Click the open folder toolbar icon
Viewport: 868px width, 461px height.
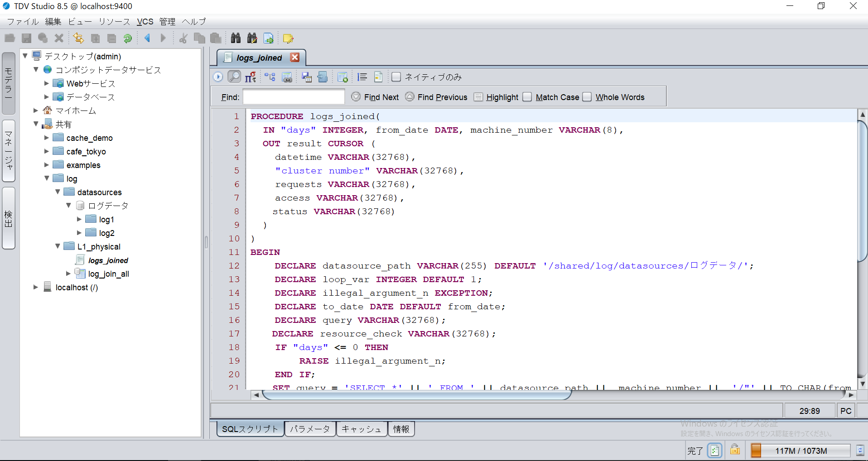[10, 38]
